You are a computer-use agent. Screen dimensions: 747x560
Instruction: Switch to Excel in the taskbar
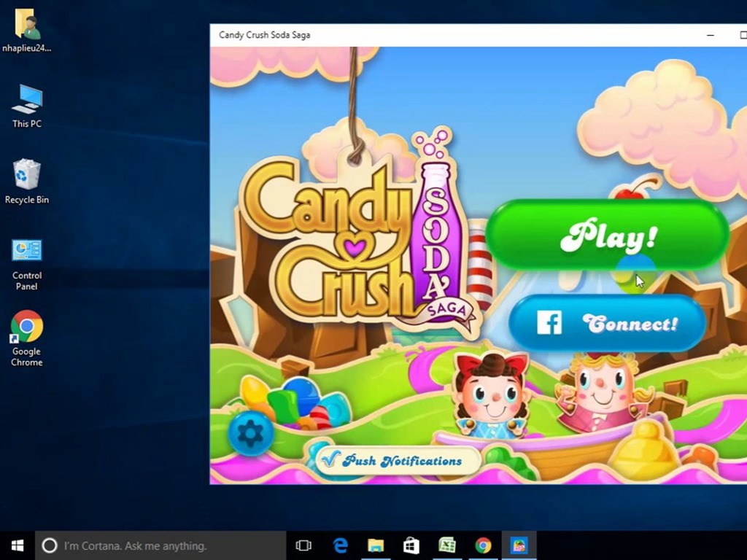tap(447, 545)
